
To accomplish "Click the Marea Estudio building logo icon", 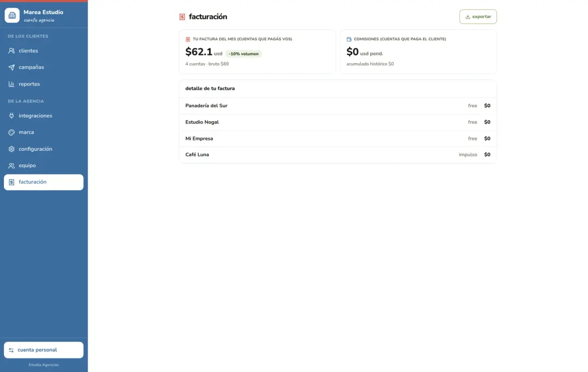I will (12, 15).
